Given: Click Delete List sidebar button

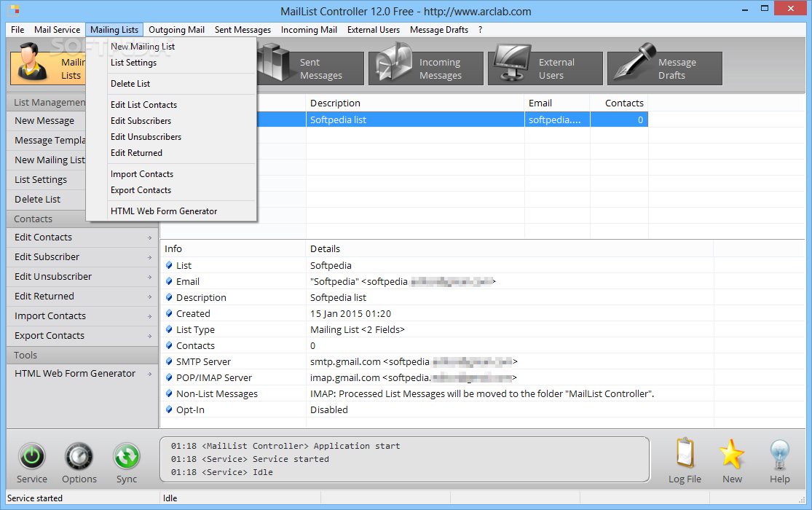Looking at the screenshot, I should (47, 200).
